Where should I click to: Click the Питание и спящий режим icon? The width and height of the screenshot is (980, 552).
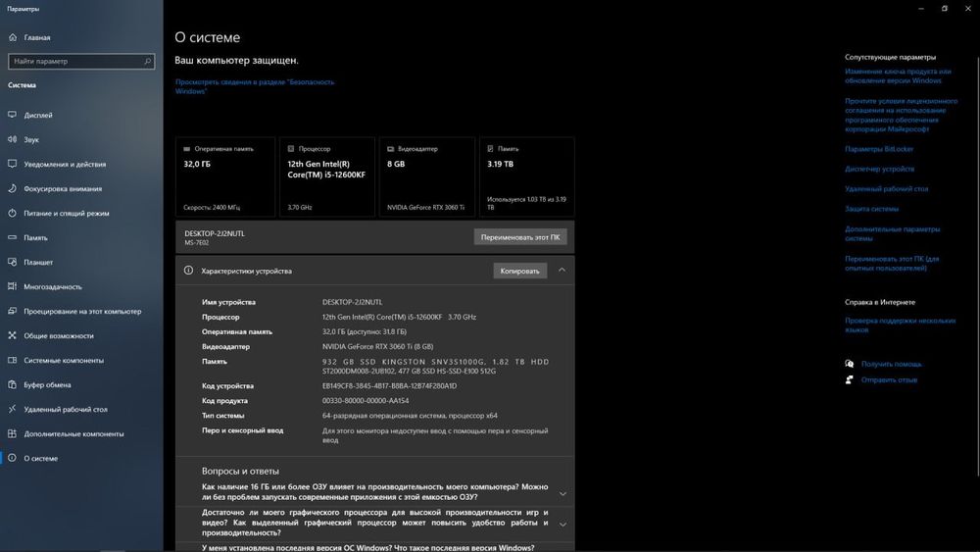(13, 213)
